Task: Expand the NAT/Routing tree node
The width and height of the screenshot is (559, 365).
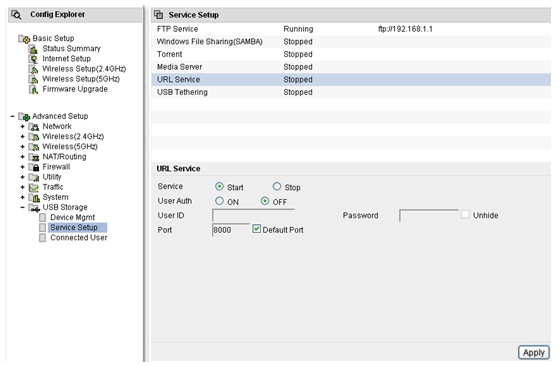Action: coord(22,157)
